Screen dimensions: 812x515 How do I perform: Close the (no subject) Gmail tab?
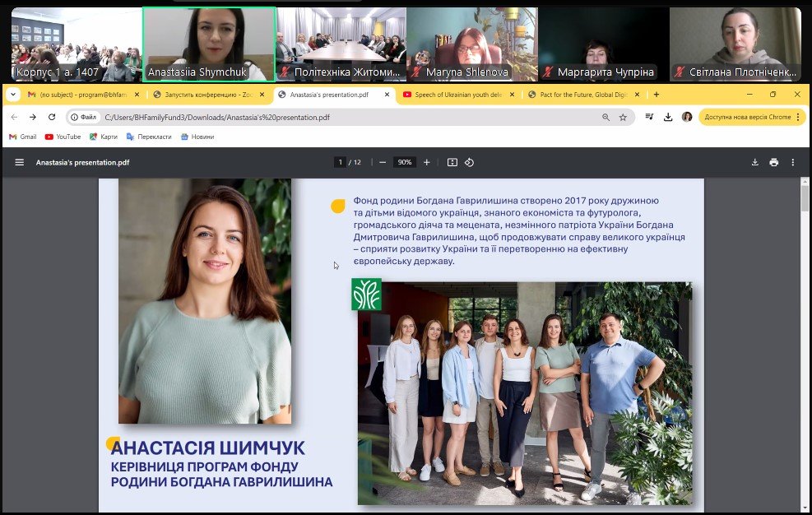tap(137, 95)
